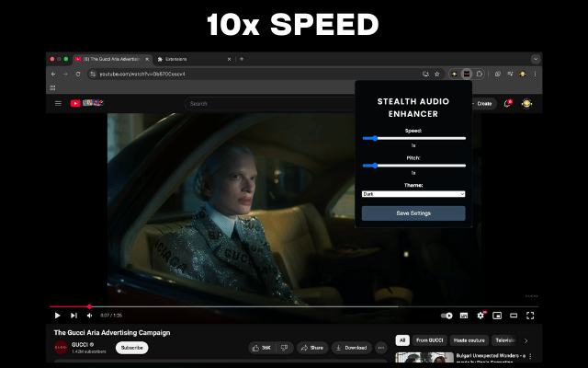The image size is (588, 368).
Task: Open the video settings gear
Action: click(481, 316)
